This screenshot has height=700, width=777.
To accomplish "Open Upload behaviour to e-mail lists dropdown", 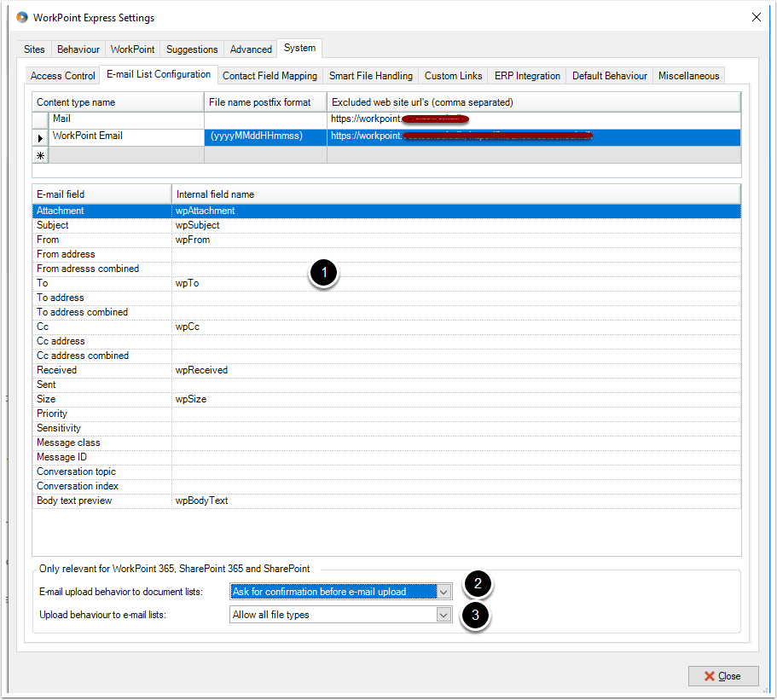I will [444, 615].
